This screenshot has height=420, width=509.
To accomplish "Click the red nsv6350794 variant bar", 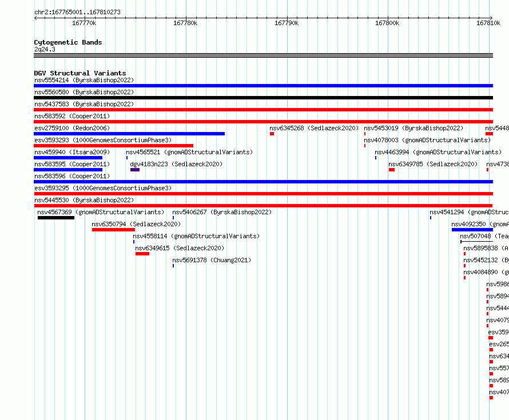I will point(114,230).
